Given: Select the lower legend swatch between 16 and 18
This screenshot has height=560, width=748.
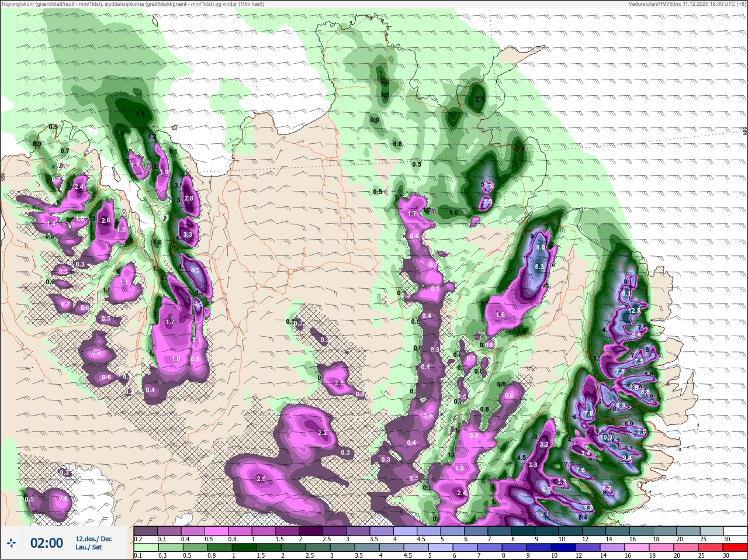Looking at the screenshot, I should (637, 547).
